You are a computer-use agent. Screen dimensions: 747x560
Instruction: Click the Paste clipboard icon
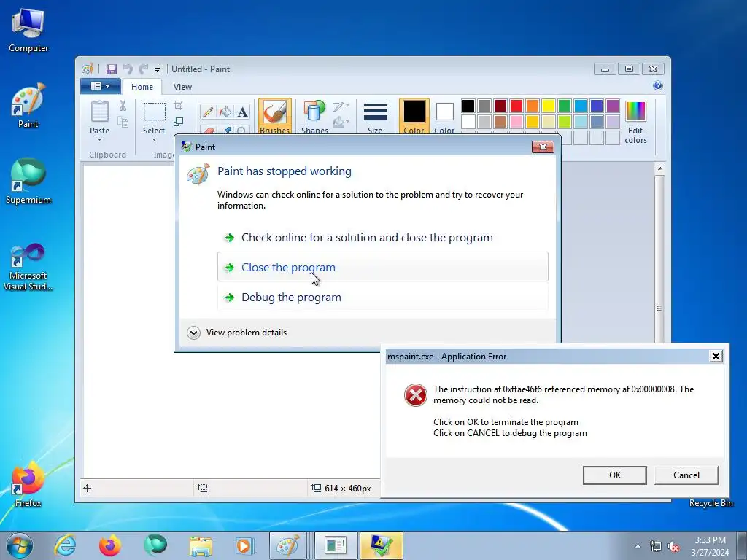tap(99, 112)
